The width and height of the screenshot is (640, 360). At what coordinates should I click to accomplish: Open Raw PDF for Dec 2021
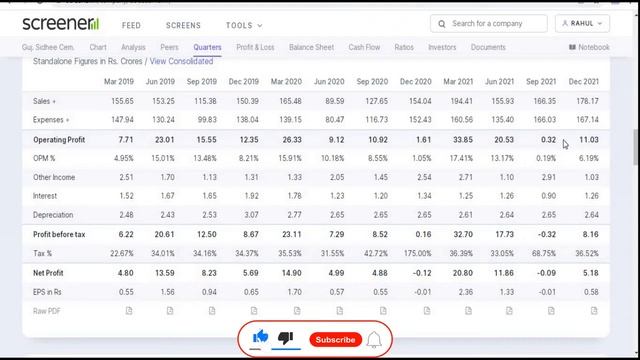(594, 311)
